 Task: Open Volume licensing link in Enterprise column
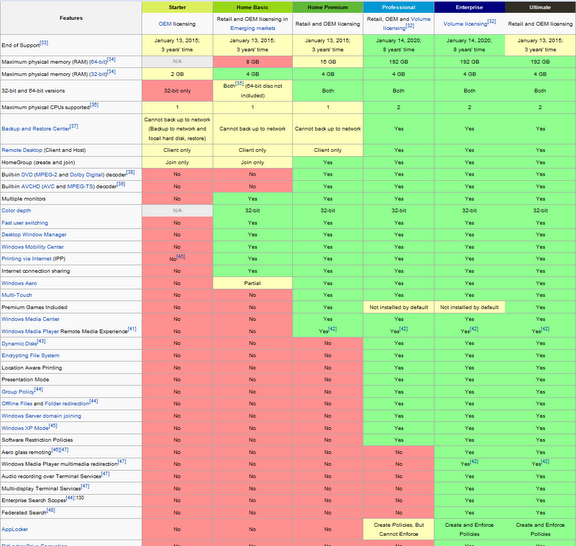[465, 24]
